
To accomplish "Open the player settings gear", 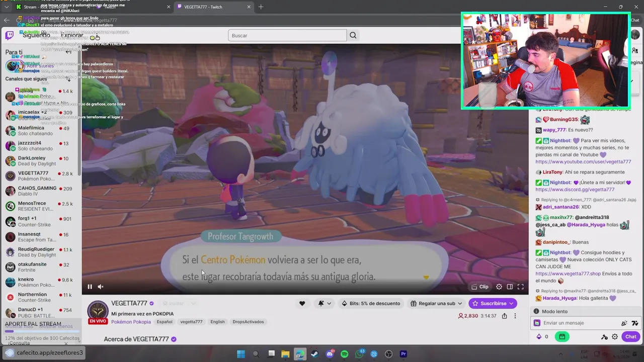I will 499,287.
